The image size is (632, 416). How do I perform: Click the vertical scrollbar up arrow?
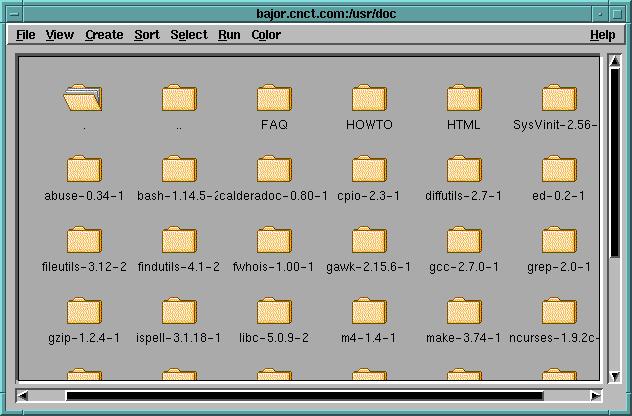click(x=614, y=62)
